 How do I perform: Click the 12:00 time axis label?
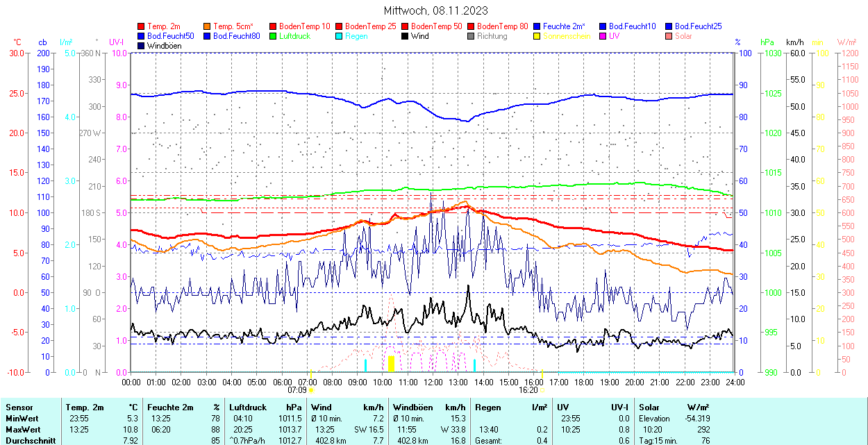[x=433, y=382]
